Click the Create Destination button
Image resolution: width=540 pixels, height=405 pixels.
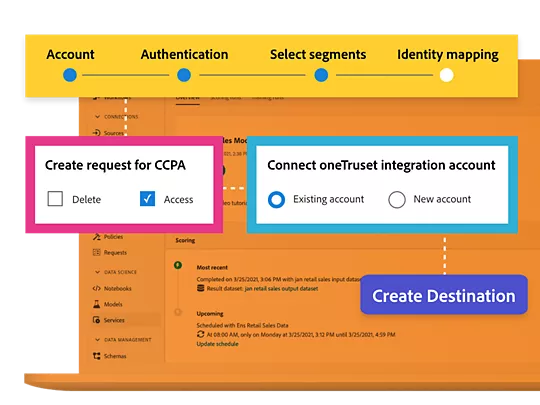coord(444,295)
